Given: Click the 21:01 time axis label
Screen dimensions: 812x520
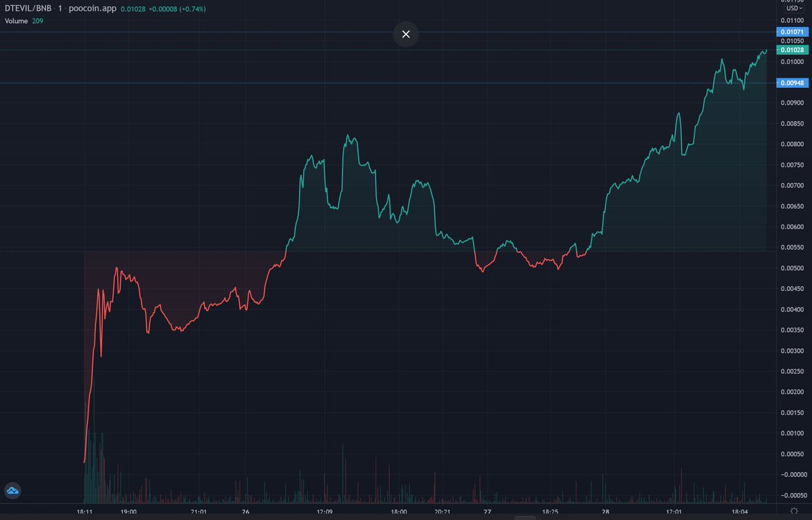Looking at the screenshot, I should [198, 512].
